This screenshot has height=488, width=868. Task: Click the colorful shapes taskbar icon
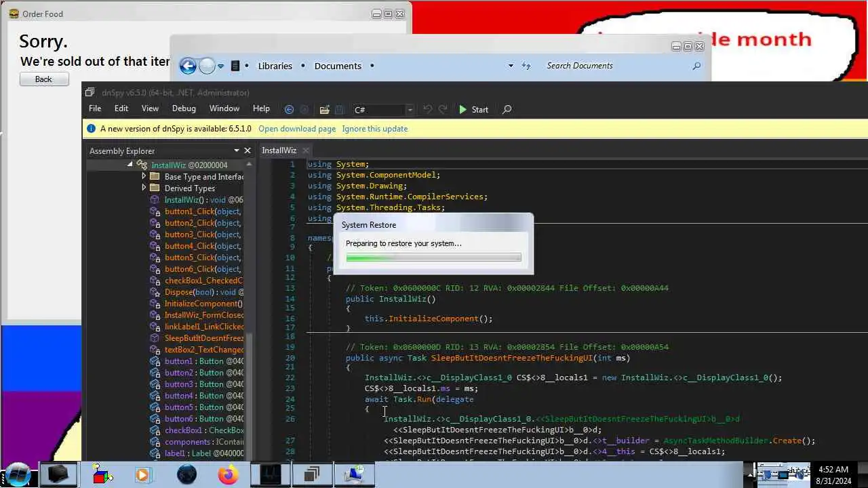(102, 474)
